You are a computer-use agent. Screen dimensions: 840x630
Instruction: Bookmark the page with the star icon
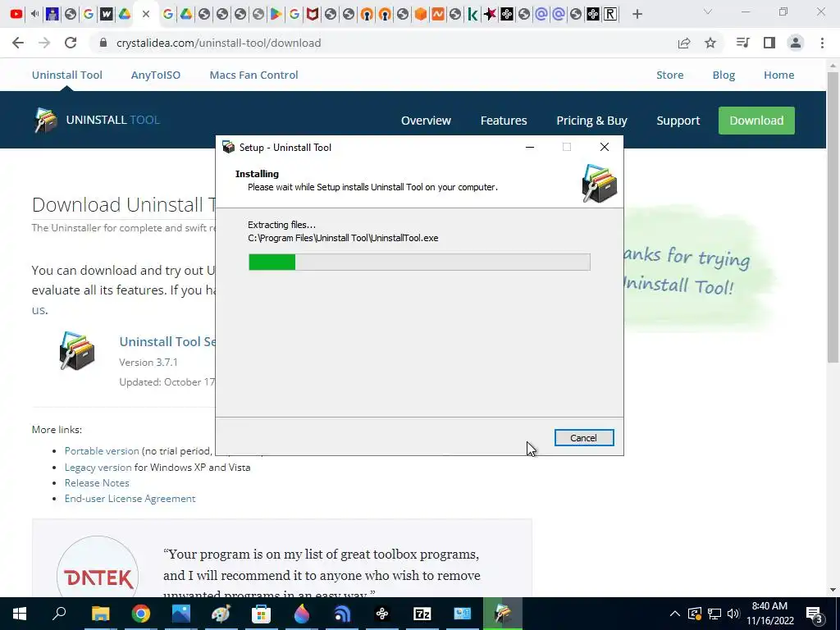pyautogui.click(x=710, y=43)
